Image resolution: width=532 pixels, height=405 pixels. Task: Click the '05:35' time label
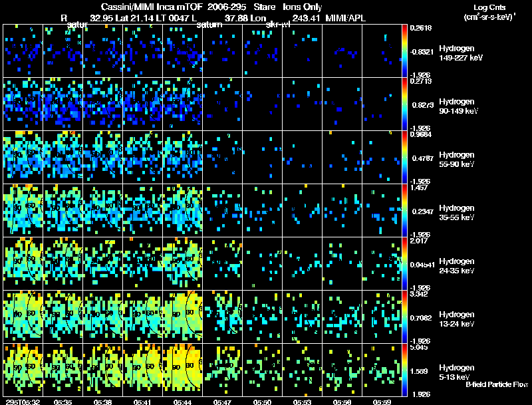pos(63,402)
